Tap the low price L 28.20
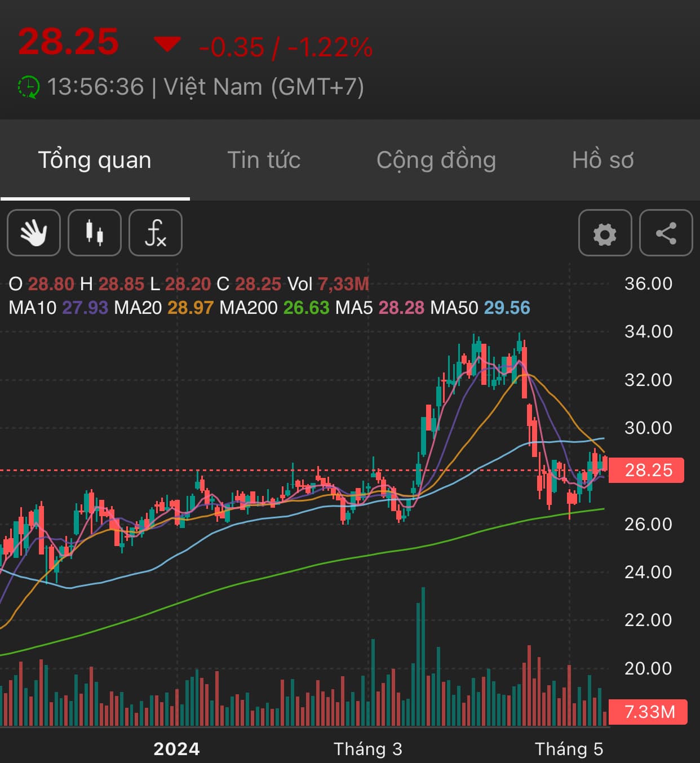This screenshot has height=763, width=700. (180, 284)
